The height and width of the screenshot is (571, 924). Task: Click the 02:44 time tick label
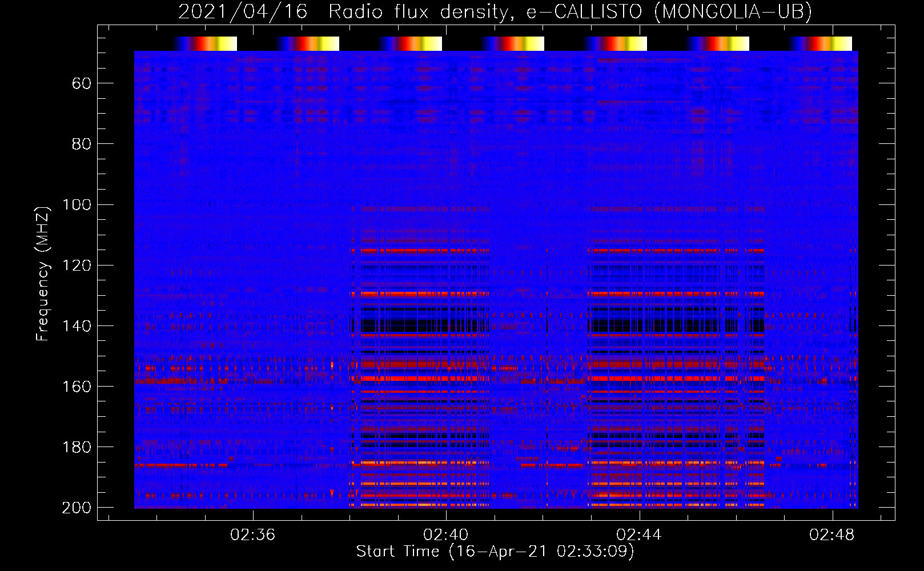point(639,535)
